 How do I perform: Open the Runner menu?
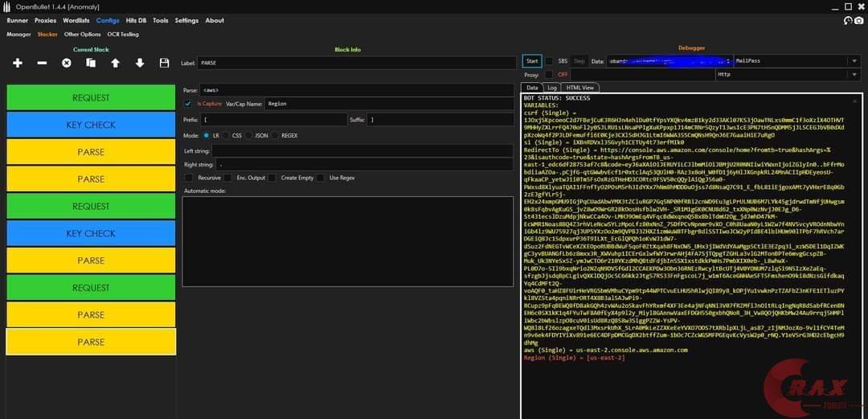point(18,20)
